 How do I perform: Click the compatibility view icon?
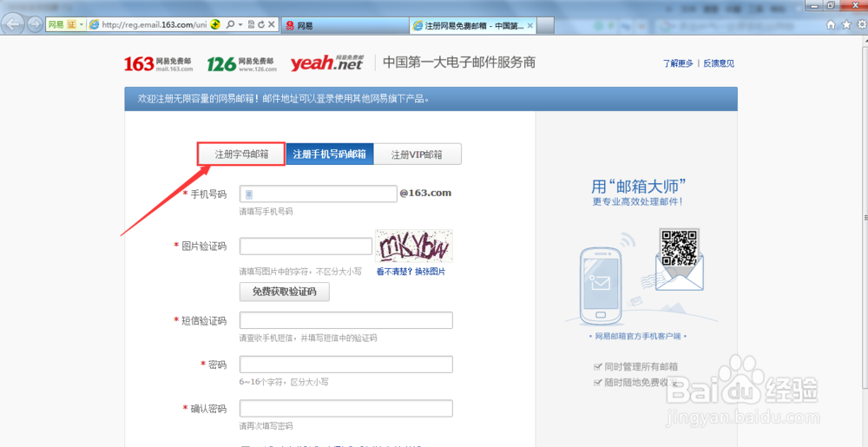pyautogui.click(x=252, y=25)
